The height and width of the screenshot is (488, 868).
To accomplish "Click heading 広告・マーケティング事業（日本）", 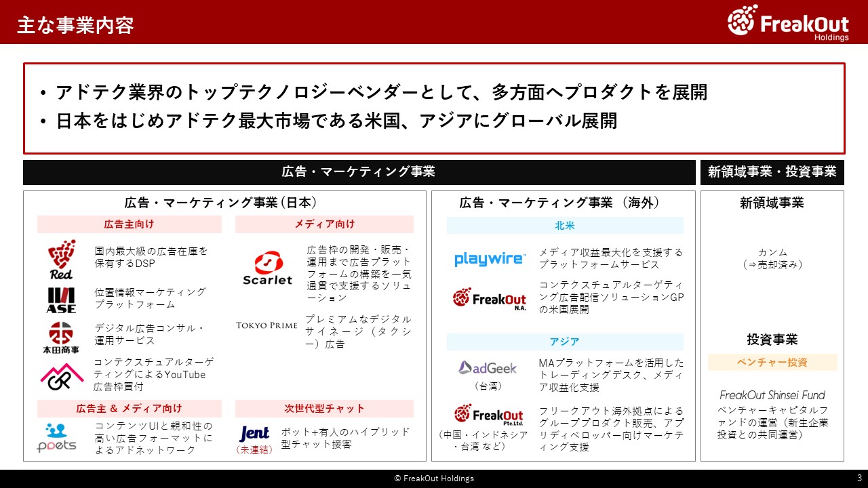I will pos(221,203).
